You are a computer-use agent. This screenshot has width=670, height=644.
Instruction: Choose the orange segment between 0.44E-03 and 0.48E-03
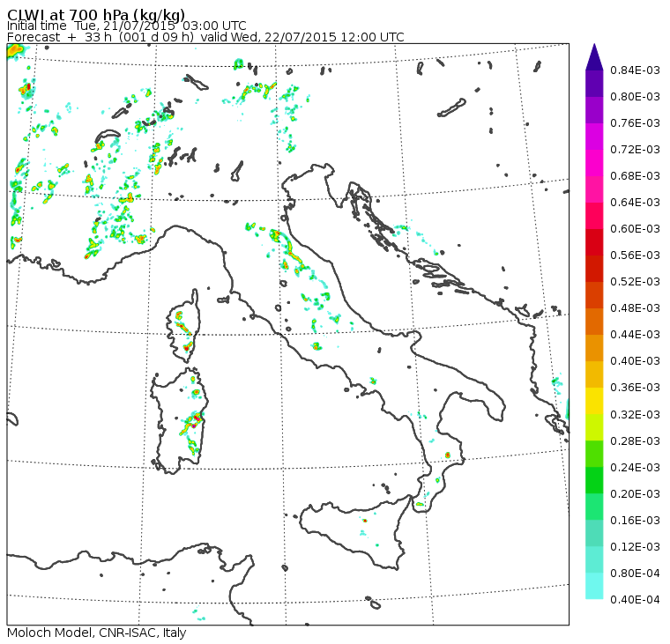point(594,322)
